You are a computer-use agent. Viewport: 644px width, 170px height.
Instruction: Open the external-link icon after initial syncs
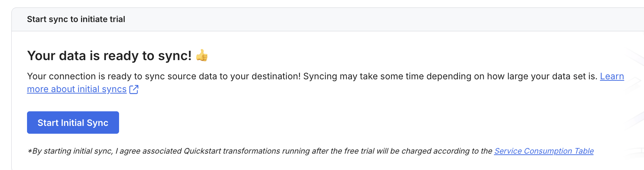[134, 89]
